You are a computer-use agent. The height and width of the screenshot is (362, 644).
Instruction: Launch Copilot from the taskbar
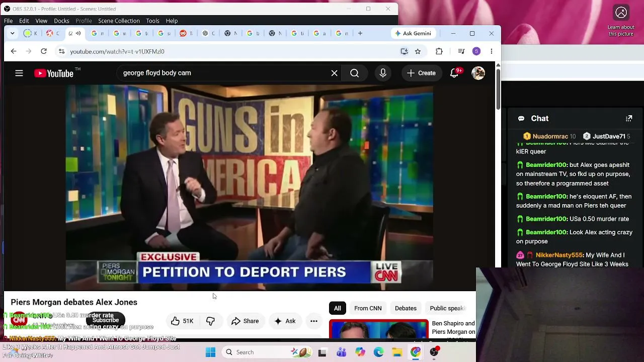(360, 352)
